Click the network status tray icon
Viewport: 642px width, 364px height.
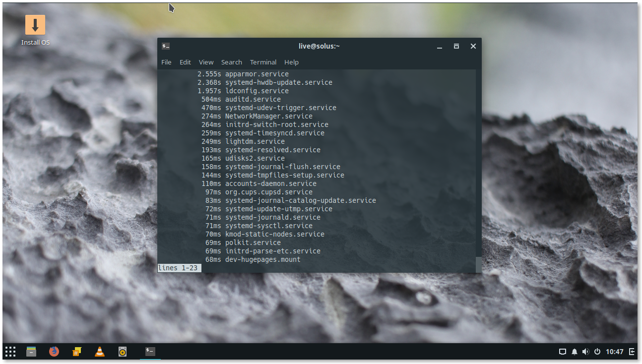click(x=563, y=352)
